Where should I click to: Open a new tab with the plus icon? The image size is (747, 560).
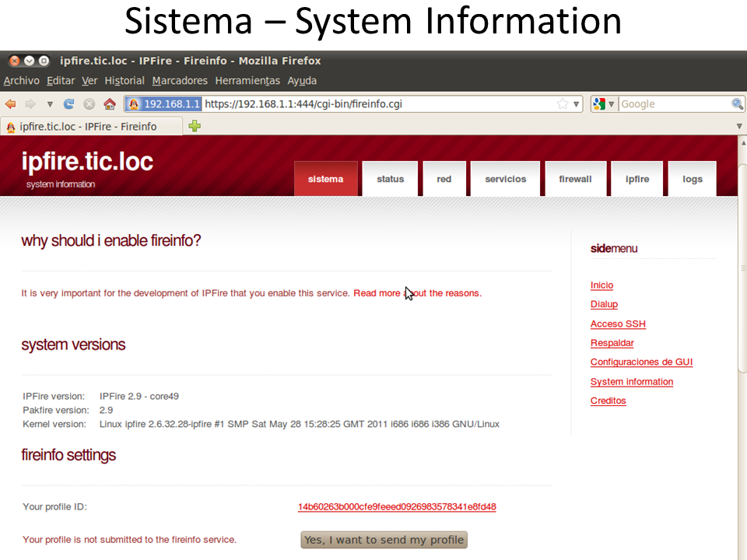point(195,126)
